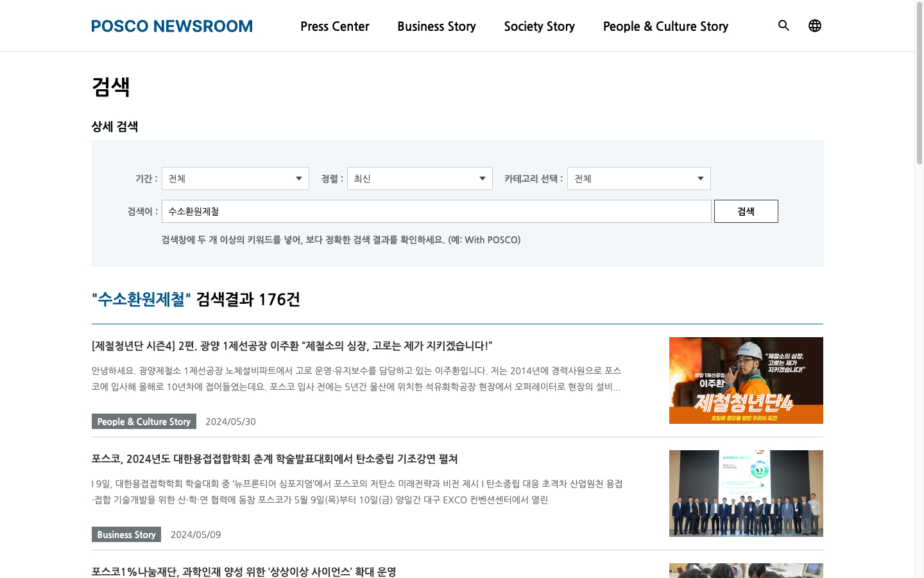Expand the 기간 period dropdown

coord(235,179)
